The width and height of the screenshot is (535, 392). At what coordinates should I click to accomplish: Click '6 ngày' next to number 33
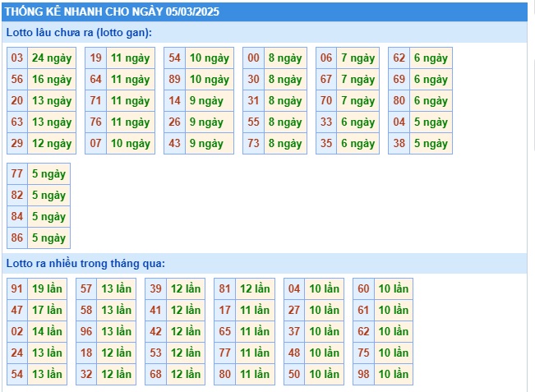click(358, 122)
